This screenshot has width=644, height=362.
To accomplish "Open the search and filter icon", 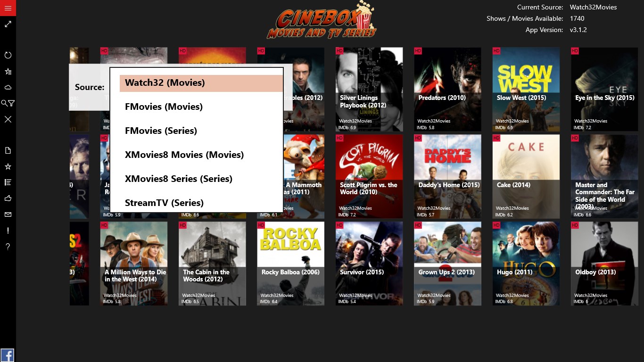I will click(8, 103).
